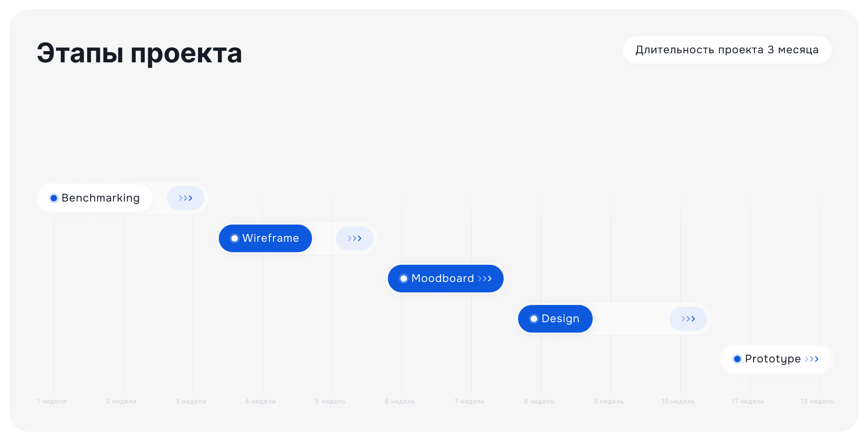Click the white dot on Moodboard

[x=404, y=279]
